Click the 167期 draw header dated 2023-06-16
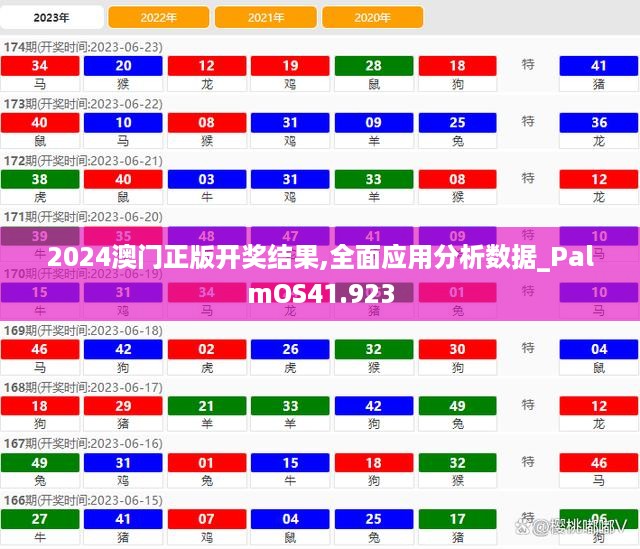This screenshot has height=549, width=640. pyautogui.click(x=83, y=444)
